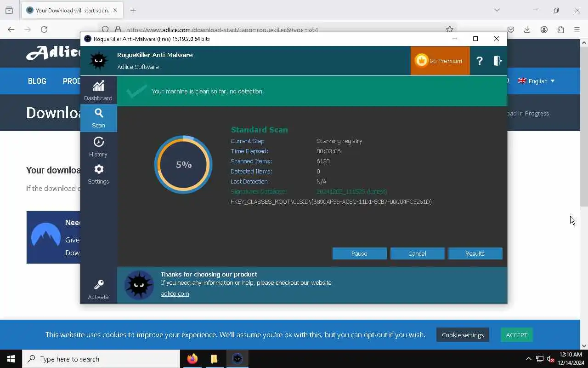588x368 pixels.
Task: Open the Save to Pocket icon
Action: (x=511, y=29)
